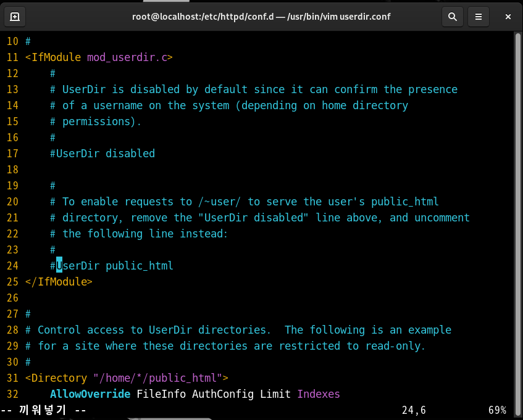Click 'of a username on the system' comment
Viewport: 523px width, 420px height.
[146, 105]
